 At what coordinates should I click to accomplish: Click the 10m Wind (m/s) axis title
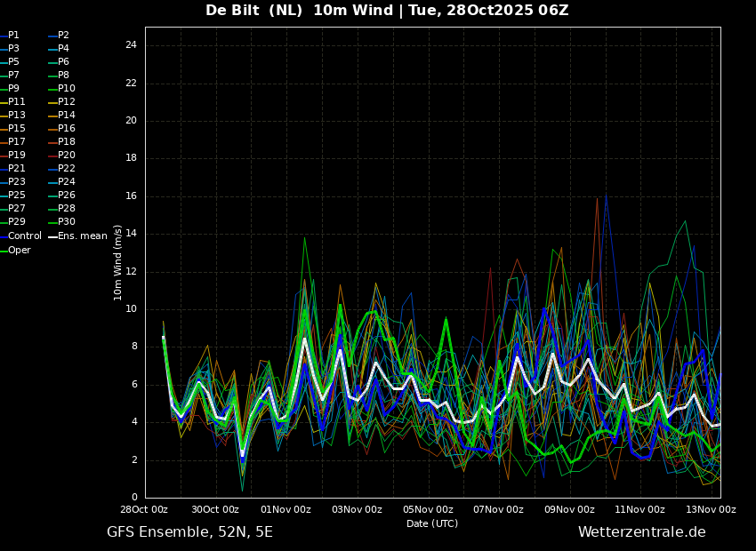[117, 262]
